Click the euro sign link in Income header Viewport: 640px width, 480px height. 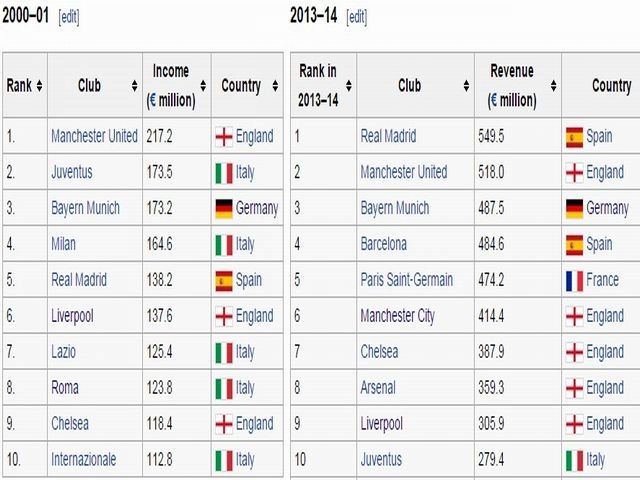click(x=153, y=100)
